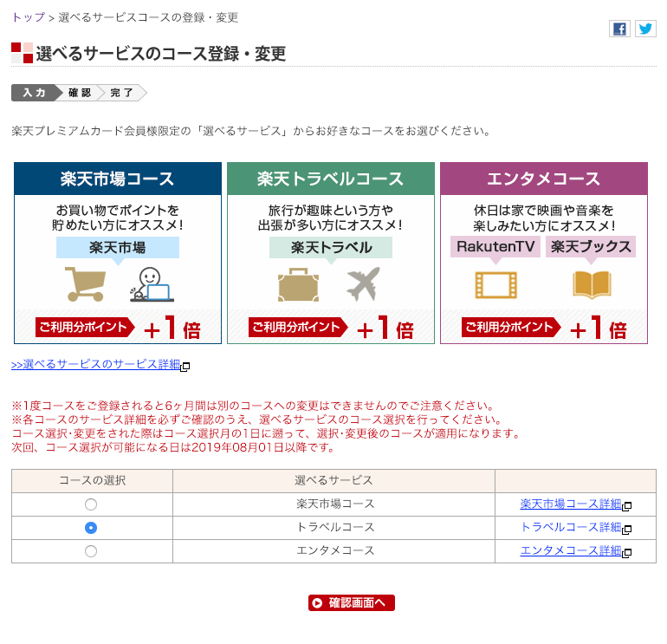Click the エンタメコース banner header
Screen dimensions: 667x644
pyautogui.click(x=544, y=179)
